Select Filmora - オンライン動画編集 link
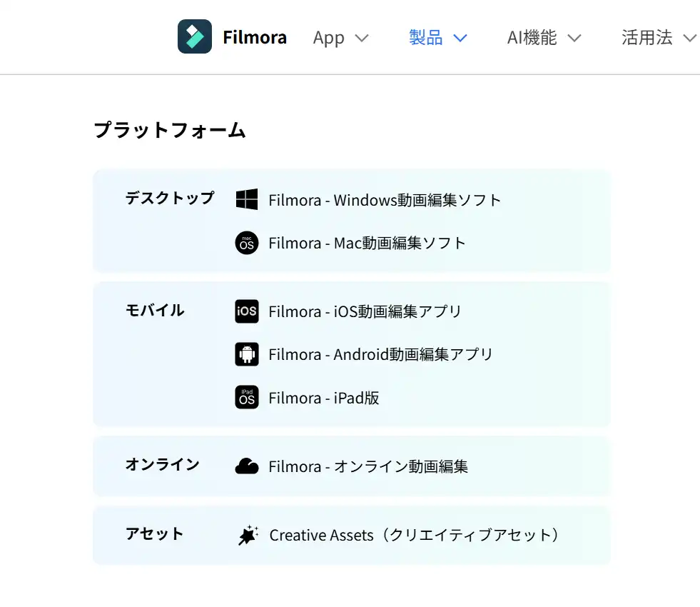 368,466
